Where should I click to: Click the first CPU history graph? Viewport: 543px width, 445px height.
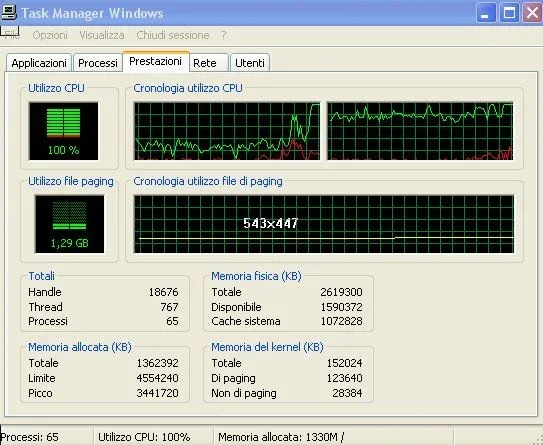[x=227, y=131]
